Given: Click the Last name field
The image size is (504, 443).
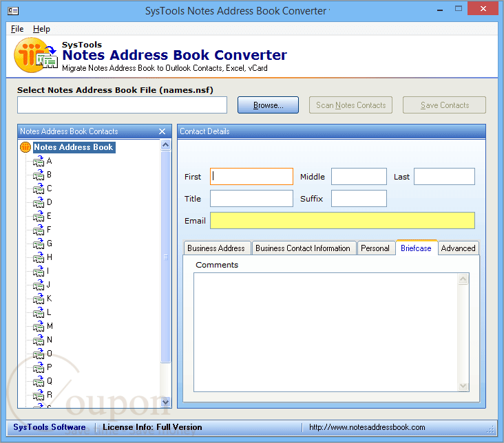Looking at the screenshot, I should [x=444, y=176].
